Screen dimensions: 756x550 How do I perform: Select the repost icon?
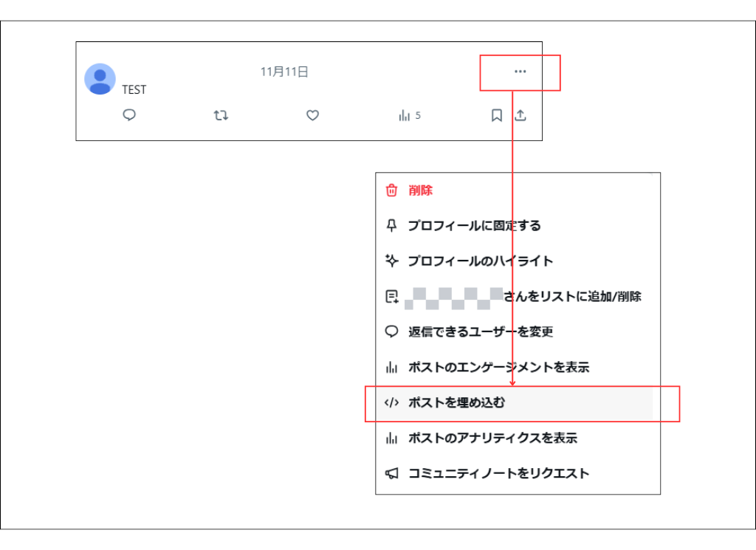221,116
